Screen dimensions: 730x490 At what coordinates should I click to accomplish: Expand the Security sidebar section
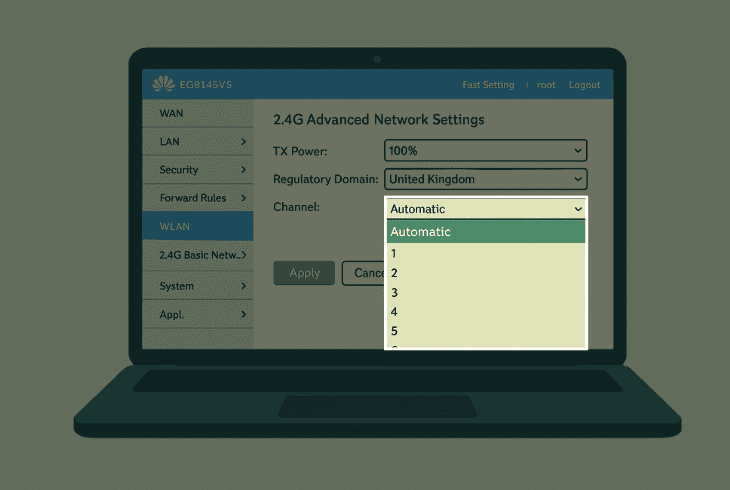pos(197,170)
